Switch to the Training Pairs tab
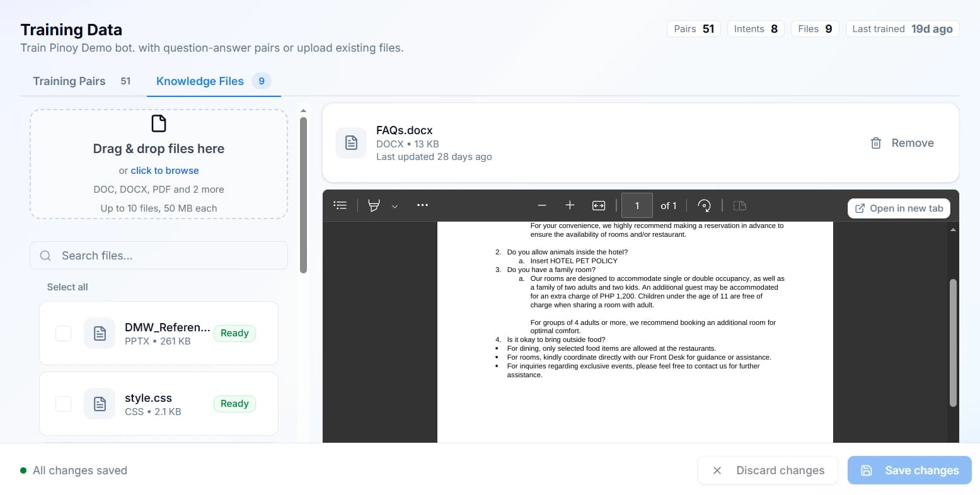This screenshot has height=495, width=980. pyautogui.click(x=82, y=81)
